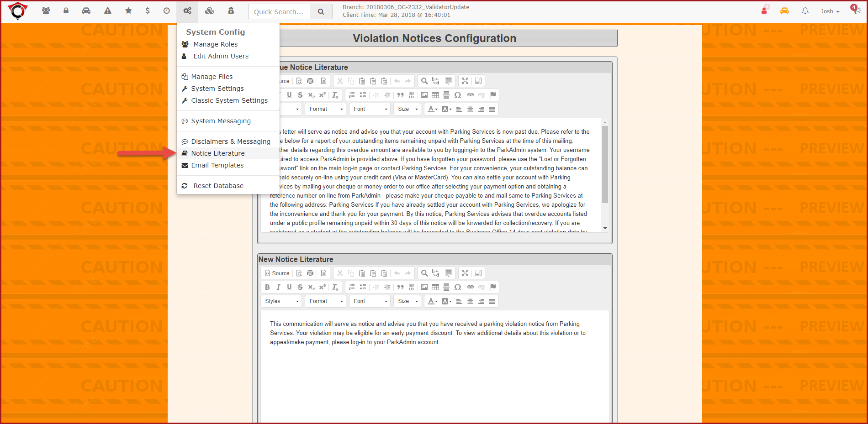Click Paste icon in New Notice editor
The height and width of the screenshot is (424, 868).
(x=362, y=273)
